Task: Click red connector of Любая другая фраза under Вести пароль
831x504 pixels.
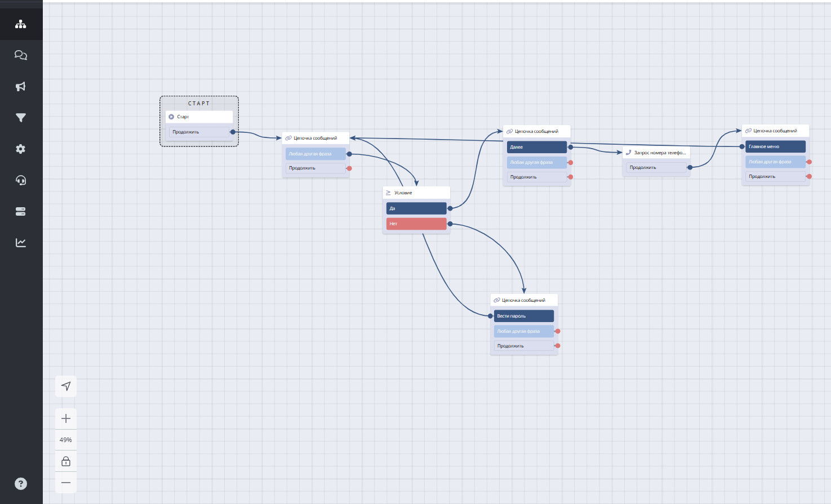Action: point(557,331)
